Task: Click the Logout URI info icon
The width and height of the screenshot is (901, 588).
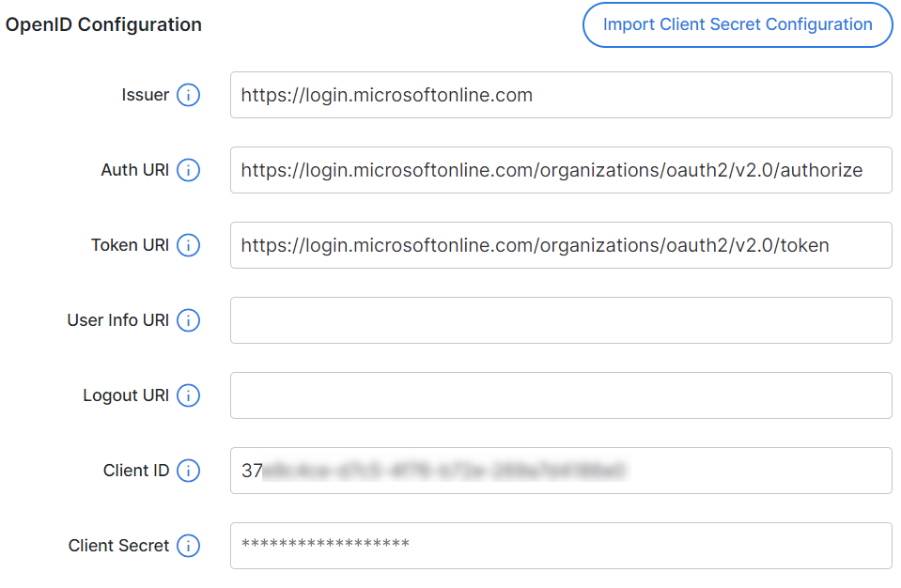Action: pyautogui.click(x=188, y=395)
